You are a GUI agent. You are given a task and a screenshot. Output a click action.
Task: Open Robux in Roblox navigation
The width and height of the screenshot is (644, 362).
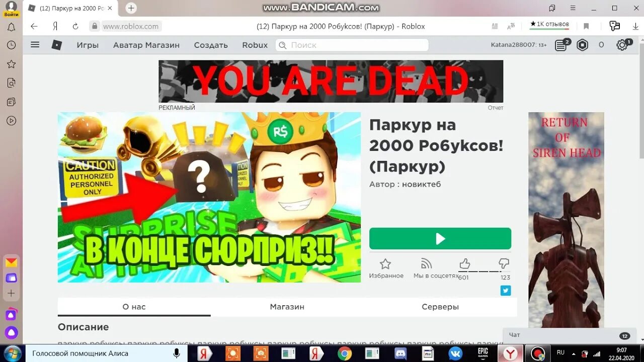(255, 45)
